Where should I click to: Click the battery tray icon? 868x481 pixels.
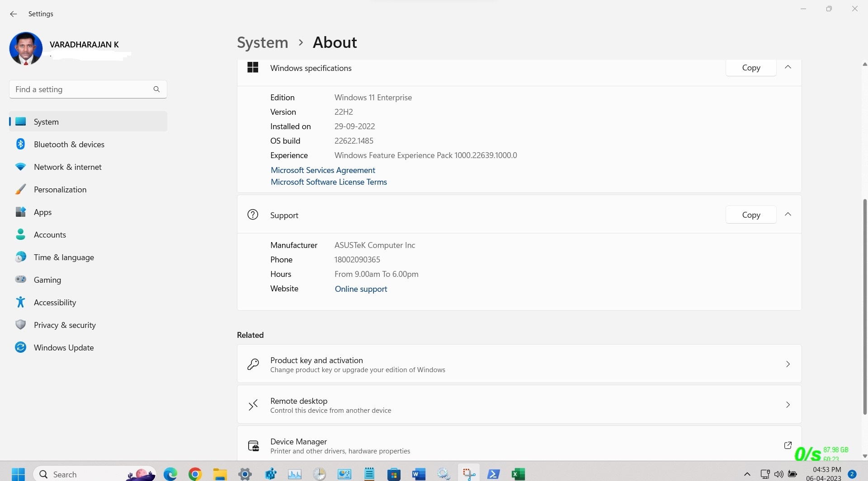point(793,474)
